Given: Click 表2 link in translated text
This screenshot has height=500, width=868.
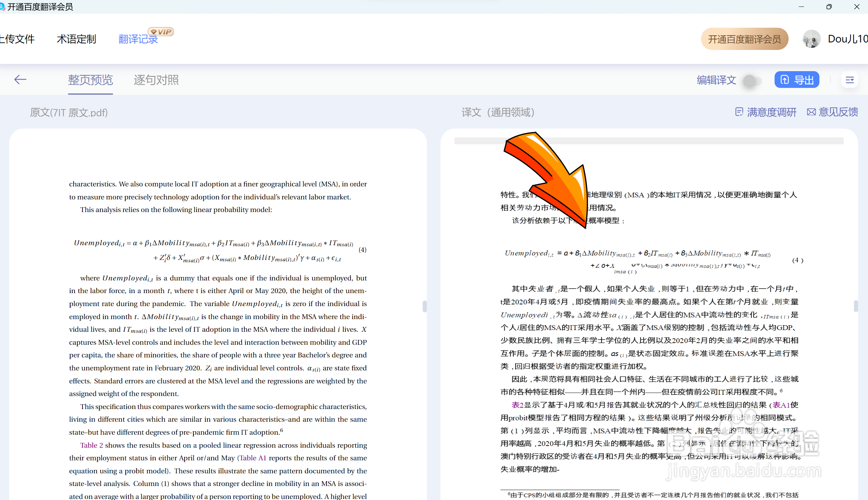Looking at the screenshot, I should pyautogui.click(x=517, y=405).
